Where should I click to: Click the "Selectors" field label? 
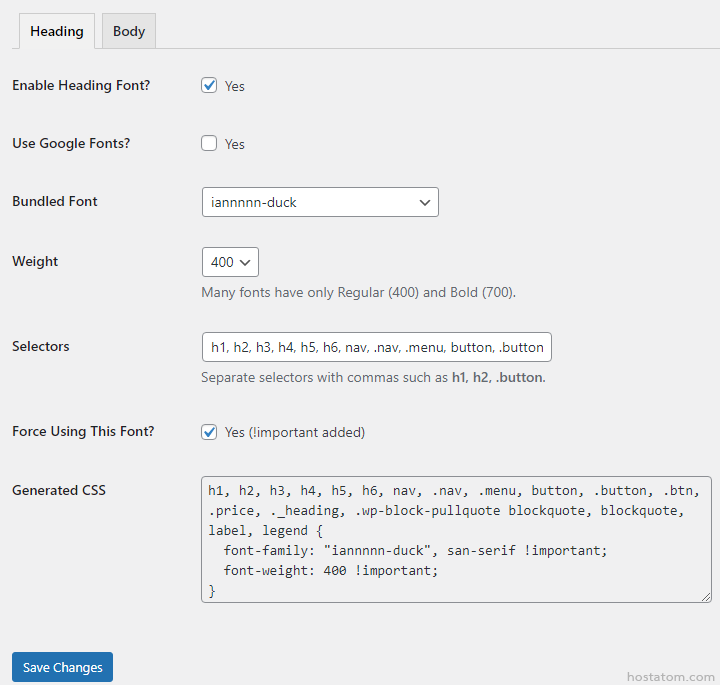tap(41, 346)
